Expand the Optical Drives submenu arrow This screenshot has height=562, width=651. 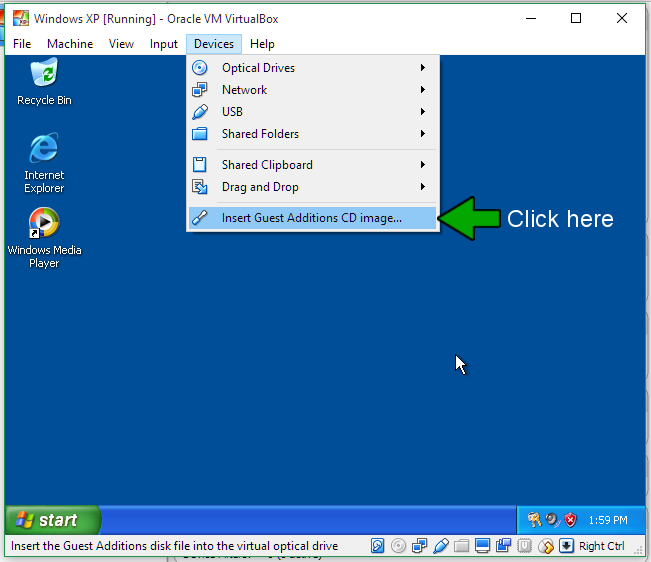point(423,68)
